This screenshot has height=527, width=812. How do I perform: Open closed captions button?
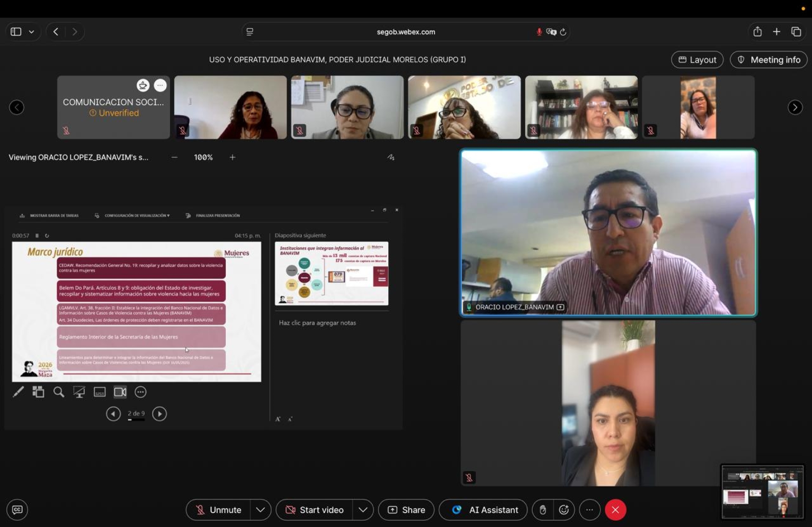17,510
